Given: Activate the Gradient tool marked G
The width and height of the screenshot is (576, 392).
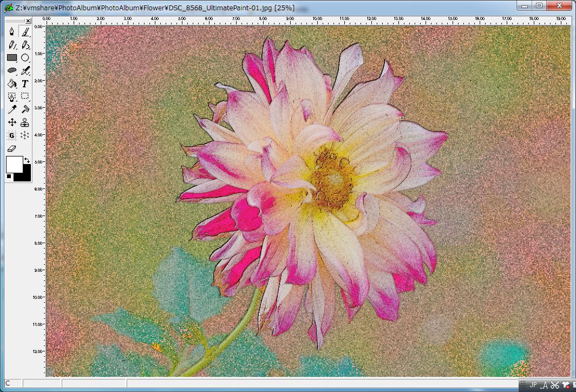Looking at the screenshot, I should tap(12, 135).
